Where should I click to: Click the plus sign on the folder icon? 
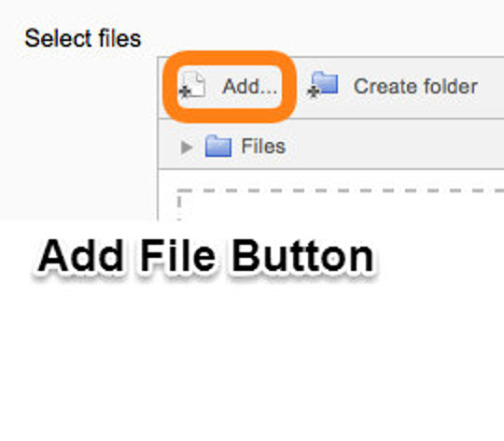(313, 92)
